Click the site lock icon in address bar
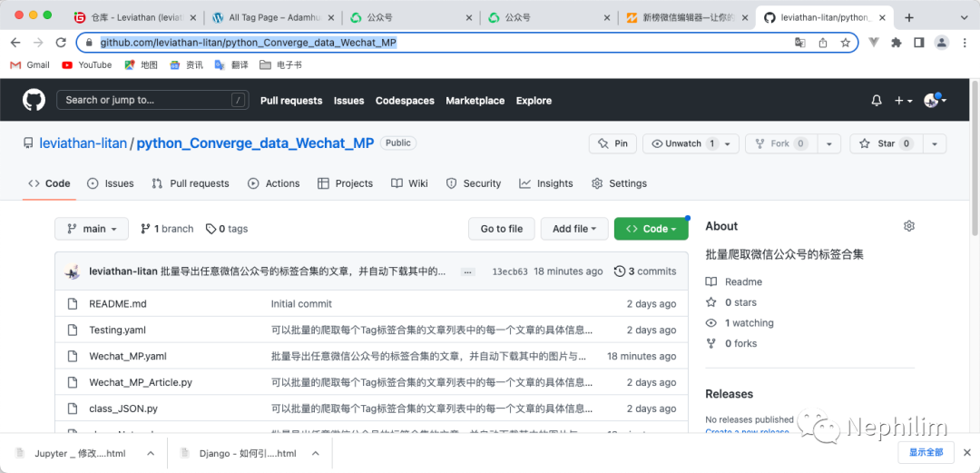This screenshot has width=980, height=473. coord(89,43)
